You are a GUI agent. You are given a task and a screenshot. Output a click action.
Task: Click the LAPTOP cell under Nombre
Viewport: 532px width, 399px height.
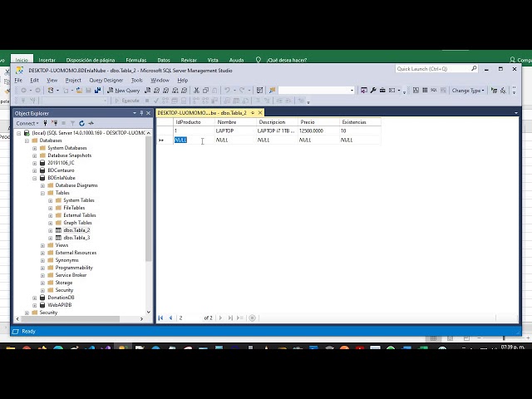[x=235, y=131]
